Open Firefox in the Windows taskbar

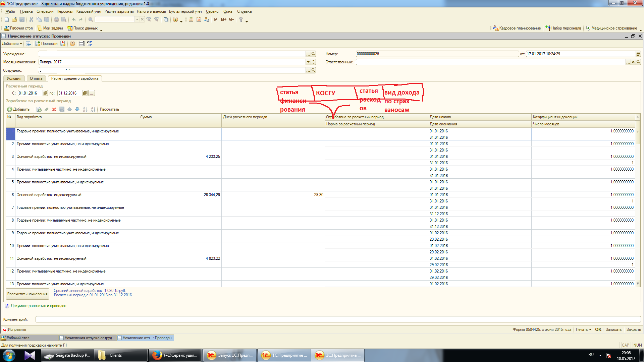pos(175,355)
